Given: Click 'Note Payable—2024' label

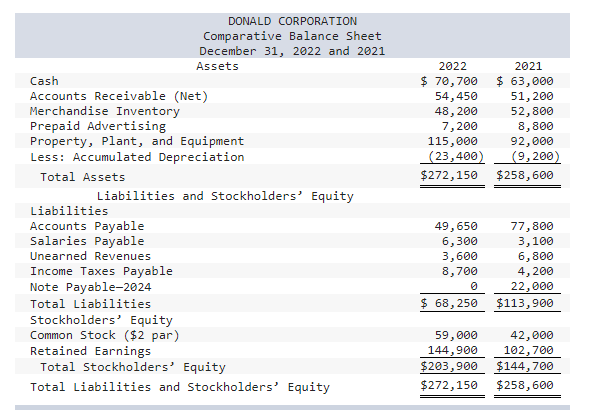Looking at the screenshot, I should click(x=91, y=287).
